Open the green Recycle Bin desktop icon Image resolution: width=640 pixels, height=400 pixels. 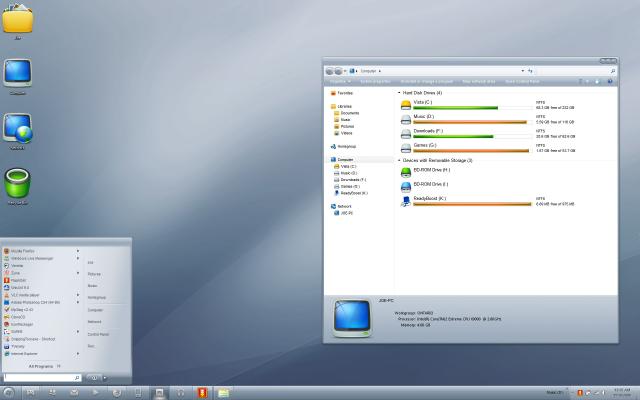(18, 183)
